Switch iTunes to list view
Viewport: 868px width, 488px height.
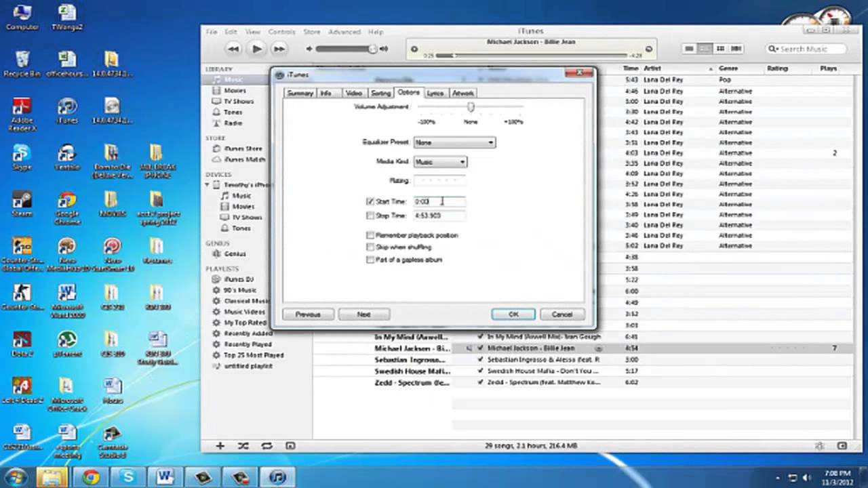click(x=690, y=49)
